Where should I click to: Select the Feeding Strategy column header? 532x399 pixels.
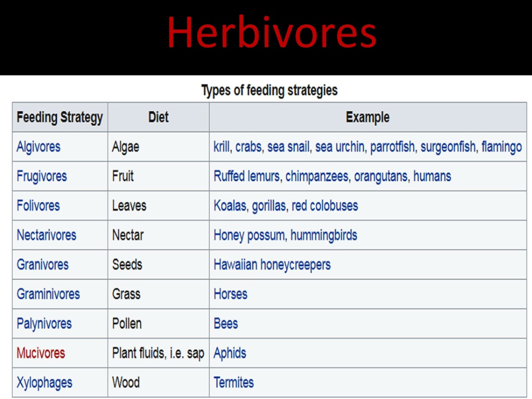pos(60,117)
